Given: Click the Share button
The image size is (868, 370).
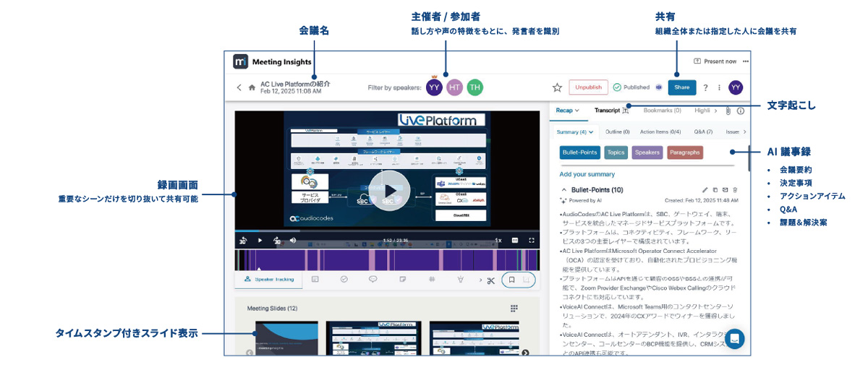Looking at the screenshot, I should tap(681, 87).
